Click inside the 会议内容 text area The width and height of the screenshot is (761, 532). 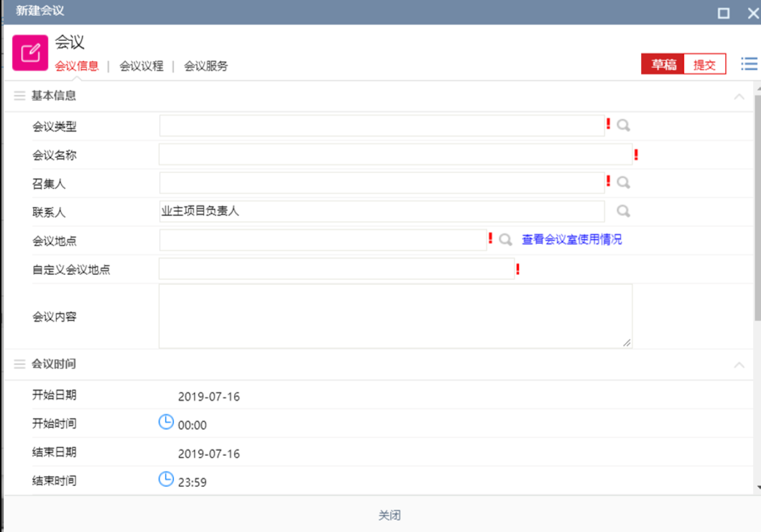point(395,316)
